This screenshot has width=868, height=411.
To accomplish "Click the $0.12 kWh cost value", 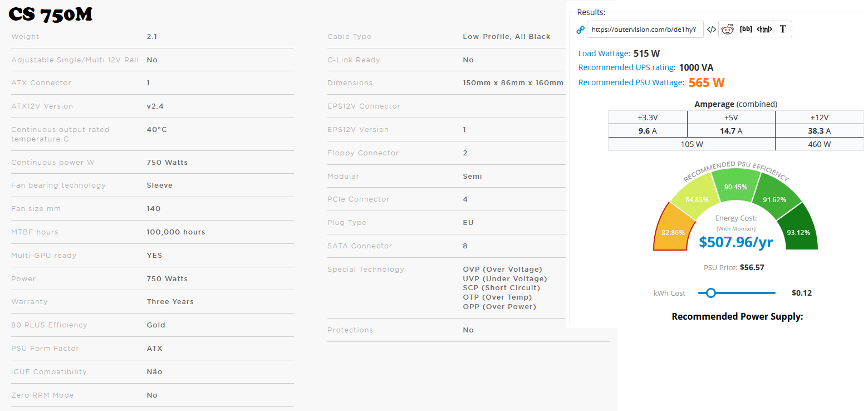I will (x=802, y=293).
